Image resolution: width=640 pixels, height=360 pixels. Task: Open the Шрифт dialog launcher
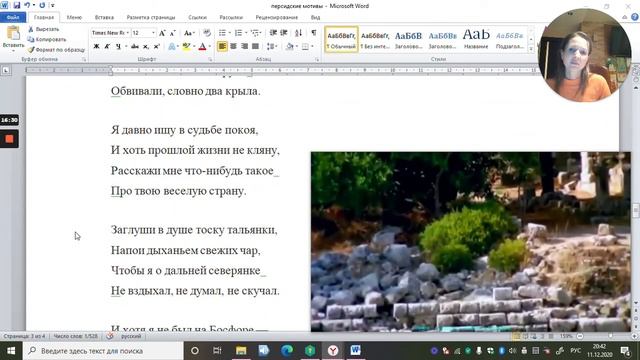tap(211, 60)
